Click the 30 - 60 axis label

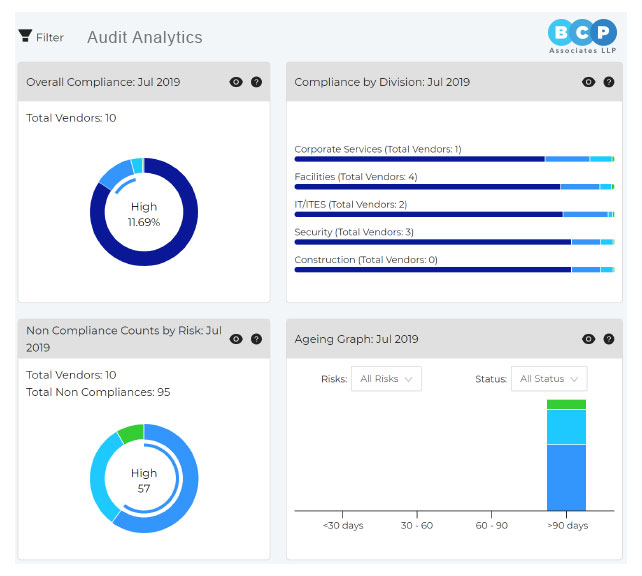(x=417, y=525)
